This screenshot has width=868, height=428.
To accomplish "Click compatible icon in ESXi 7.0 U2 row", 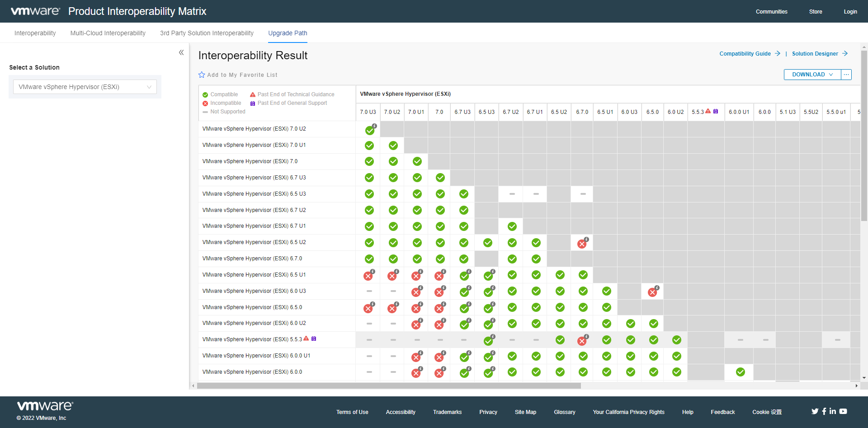I will (x=370, y=131).
